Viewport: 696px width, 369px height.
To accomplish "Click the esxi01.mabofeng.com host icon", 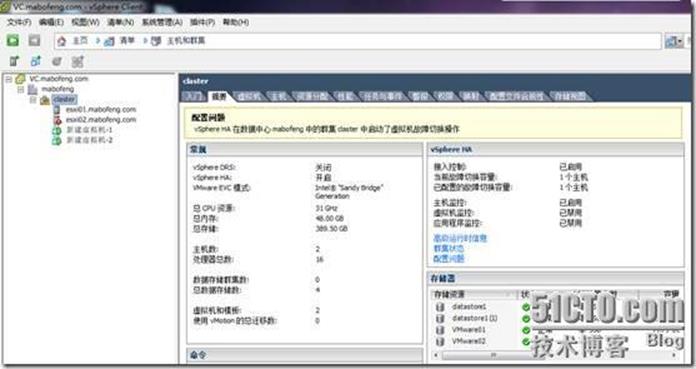I will [57, 109].
